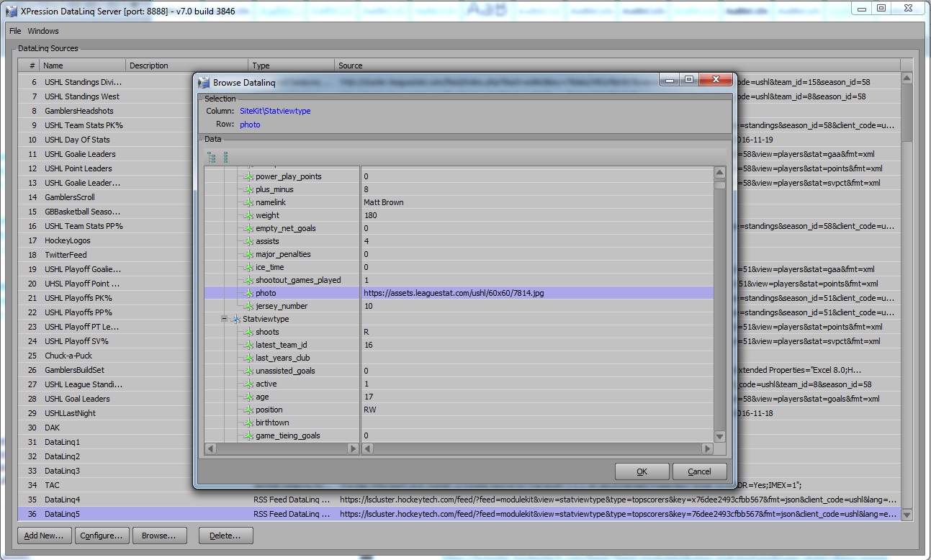Click the green field icon beside last_years_club
The height and width of the screenshot is (560, 931).
[x=249, y=358]
